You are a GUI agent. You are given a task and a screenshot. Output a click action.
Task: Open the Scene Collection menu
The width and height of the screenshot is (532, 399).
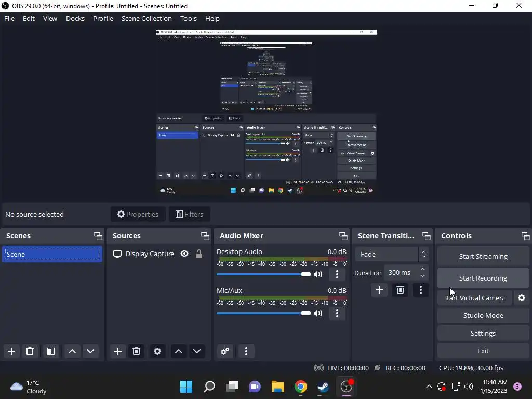[147, 18]
